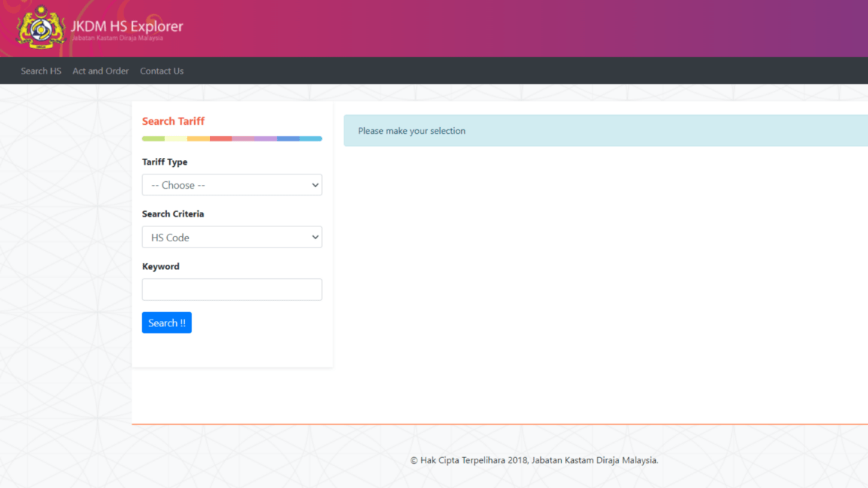Click the rainbow color bar under Search Tariff
This screenshot has width=868, height=488.
pyautogui.click(x=232, y=138)
